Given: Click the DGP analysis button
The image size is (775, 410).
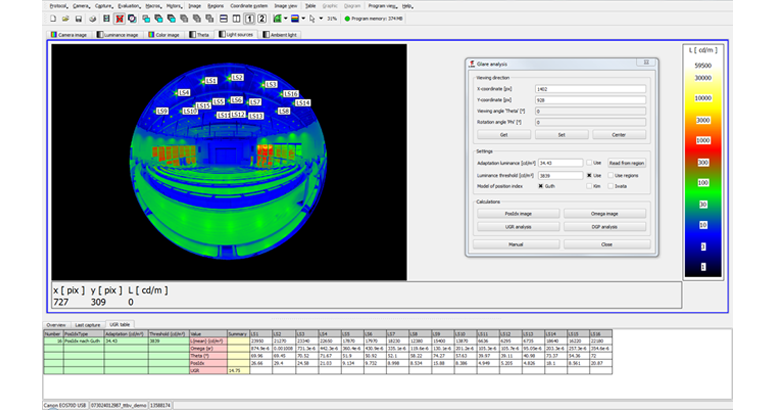Looking at the screenshot, I should coord(604,227).
